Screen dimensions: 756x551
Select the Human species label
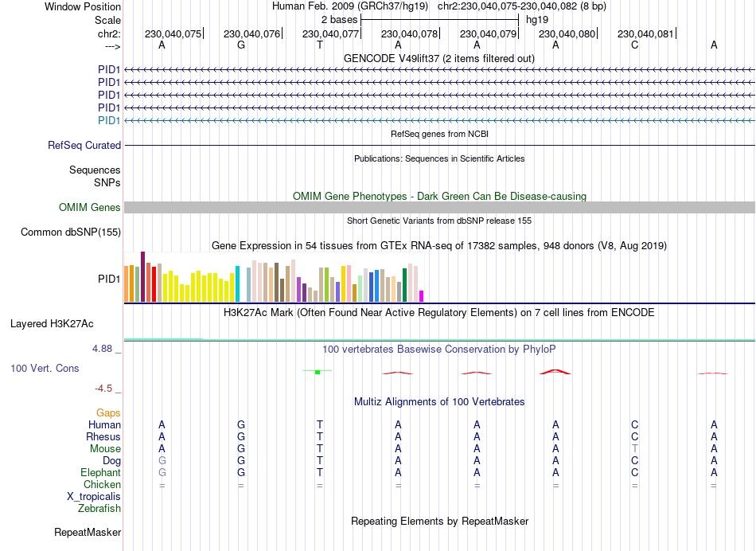click(104, 424)
